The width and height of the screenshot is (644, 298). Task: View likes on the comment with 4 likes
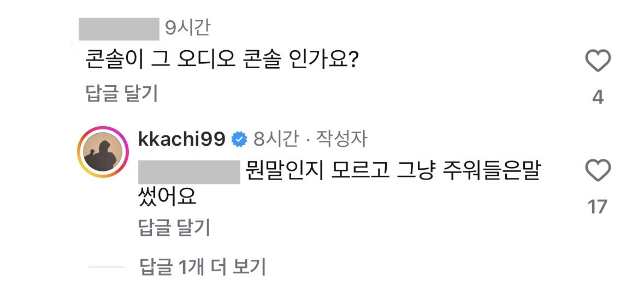[x=598, y=97]
